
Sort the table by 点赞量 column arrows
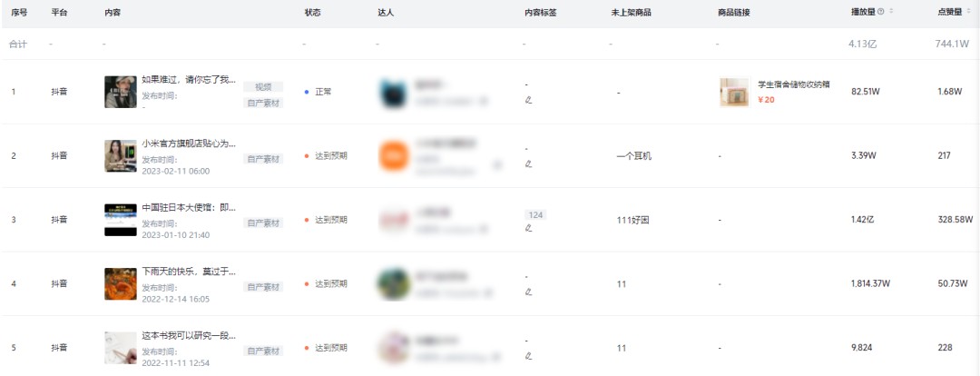point(969,12)
